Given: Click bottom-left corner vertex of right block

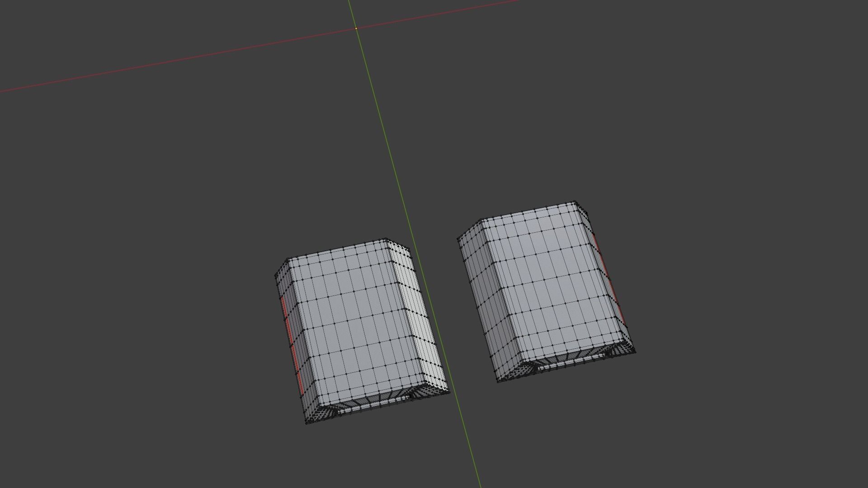Looking at the screenshot, I should click(498, 382).
